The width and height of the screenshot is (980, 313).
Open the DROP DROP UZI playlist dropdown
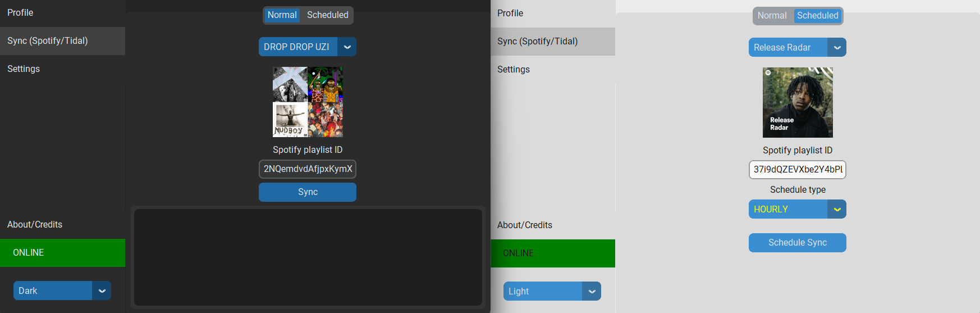pos(307,47)
